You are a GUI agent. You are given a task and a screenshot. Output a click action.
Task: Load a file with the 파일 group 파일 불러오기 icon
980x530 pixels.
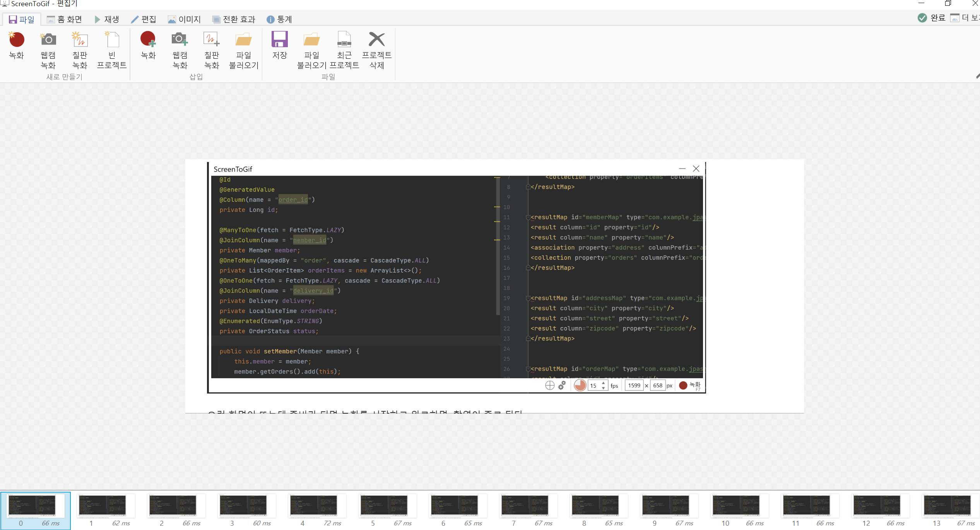tap(311, 40)
